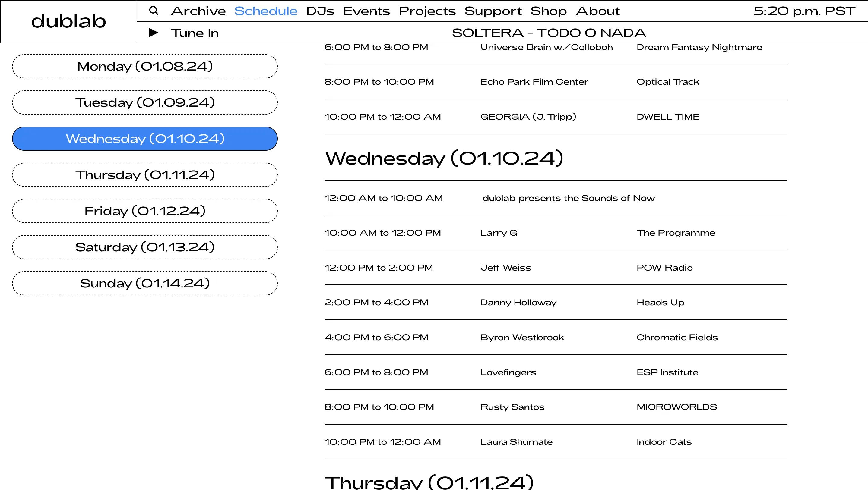Open the DJs menu item
This screenshot has height=490, width=868.
coord(320,11)
